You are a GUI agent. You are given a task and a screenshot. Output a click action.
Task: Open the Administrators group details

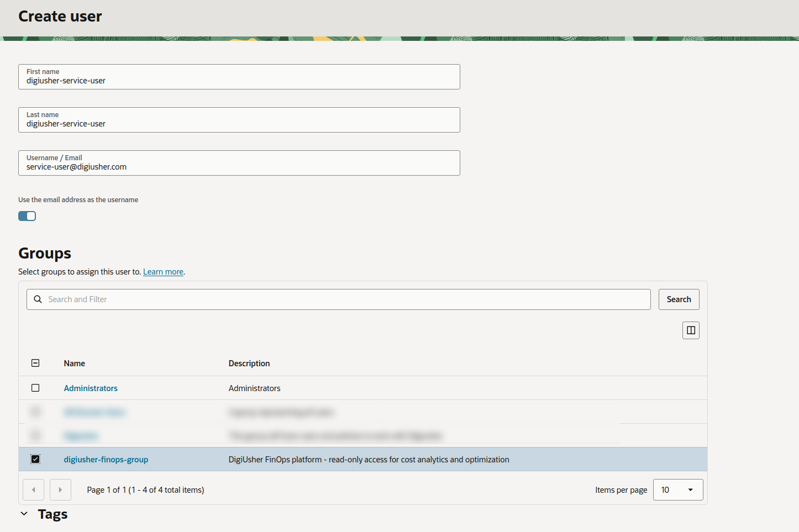(90, 388)
